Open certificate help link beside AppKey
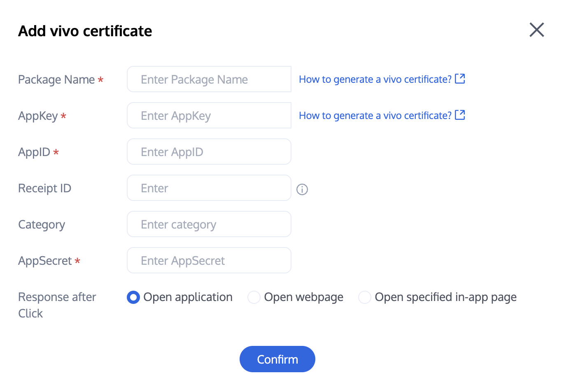The width and height of the screenshot is (564, 392). 375,116
